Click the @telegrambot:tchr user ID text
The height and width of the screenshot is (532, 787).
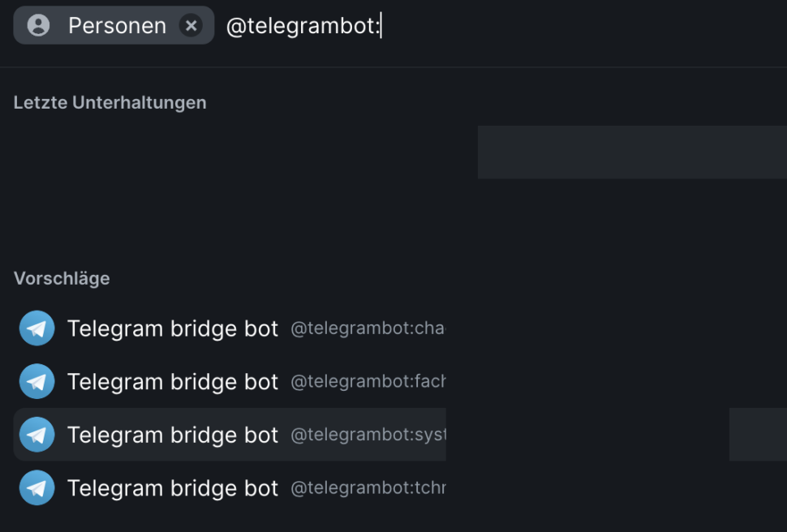[368, 488]
